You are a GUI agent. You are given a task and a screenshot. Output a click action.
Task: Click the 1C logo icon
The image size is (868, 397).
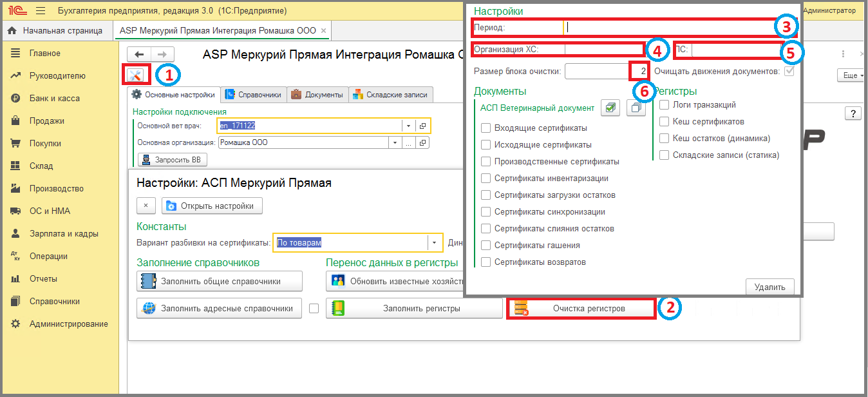[17, 11]
